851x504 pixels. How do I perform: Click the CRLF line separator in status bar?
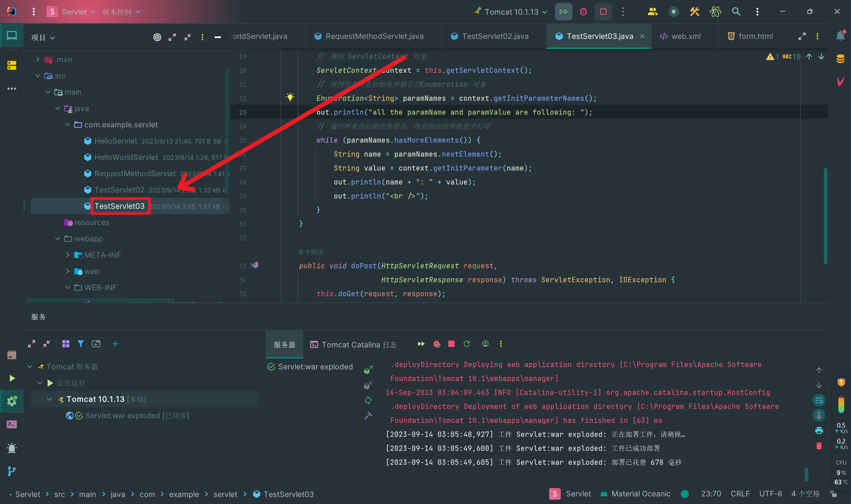(740, 494)
